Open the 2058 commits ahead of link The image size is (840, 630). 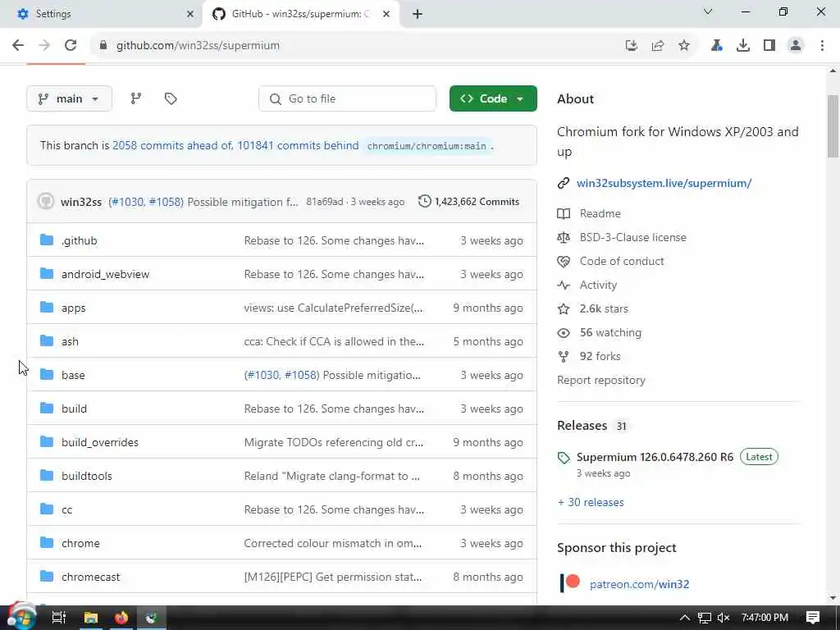point(171,146)
